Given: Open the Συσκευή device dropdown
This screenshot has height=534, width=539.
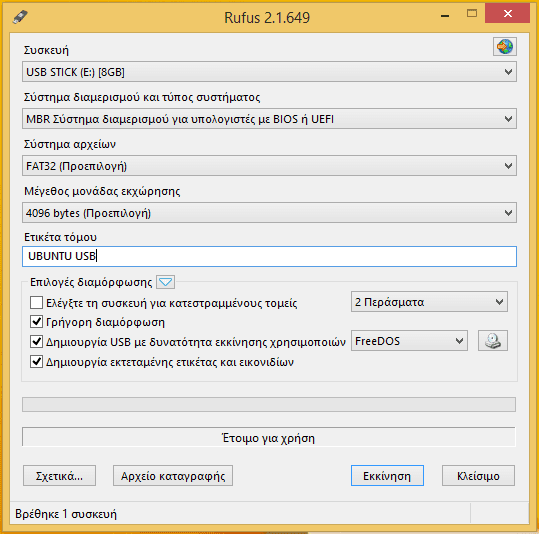Looking at the screenshot, I should [269, 72].
